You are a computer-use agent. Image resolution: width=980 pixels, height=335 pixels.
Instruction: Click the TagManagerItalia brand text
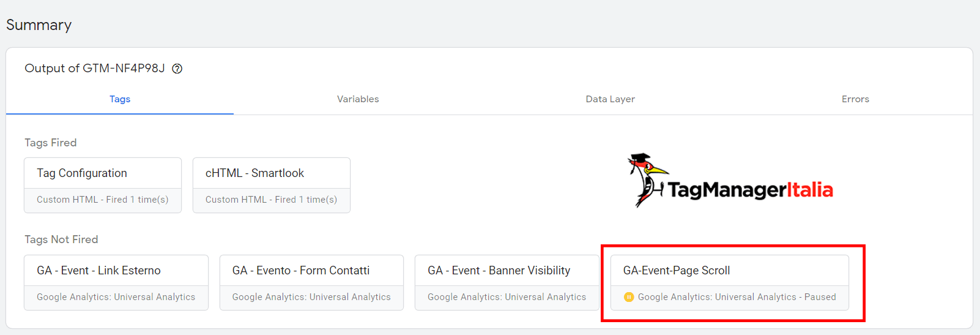tap(751, 190)
